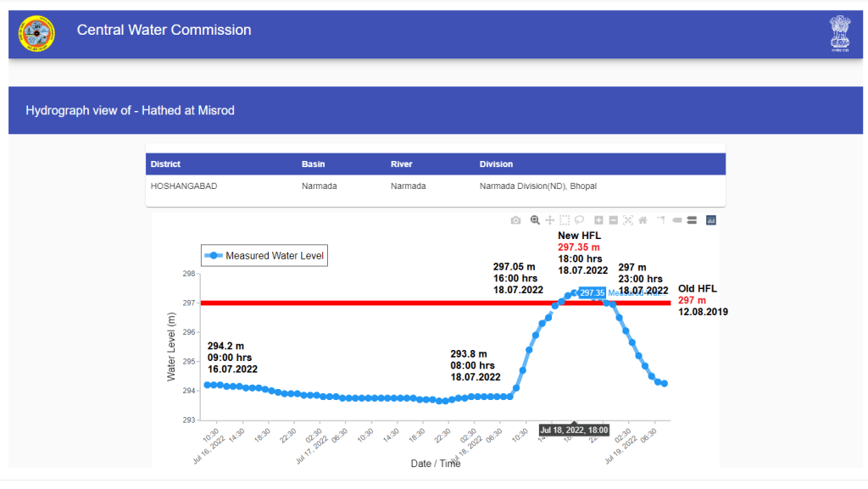Click the last data point on the curve

665,384
